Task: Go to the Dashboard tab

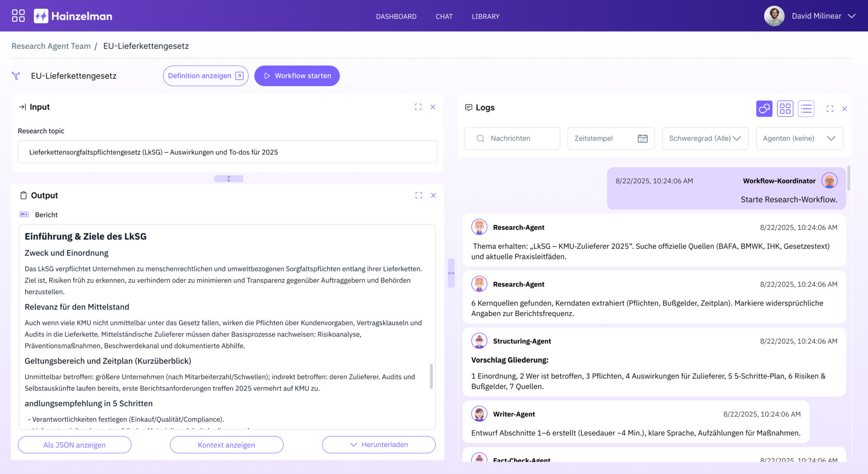Action: pyautogui.click(x=396, y=17)
